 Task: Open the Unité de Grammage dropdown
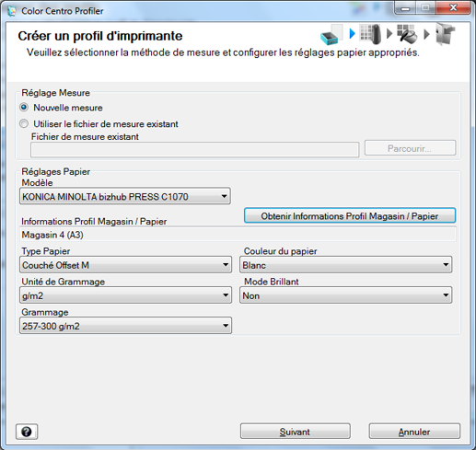pos(125,295)
